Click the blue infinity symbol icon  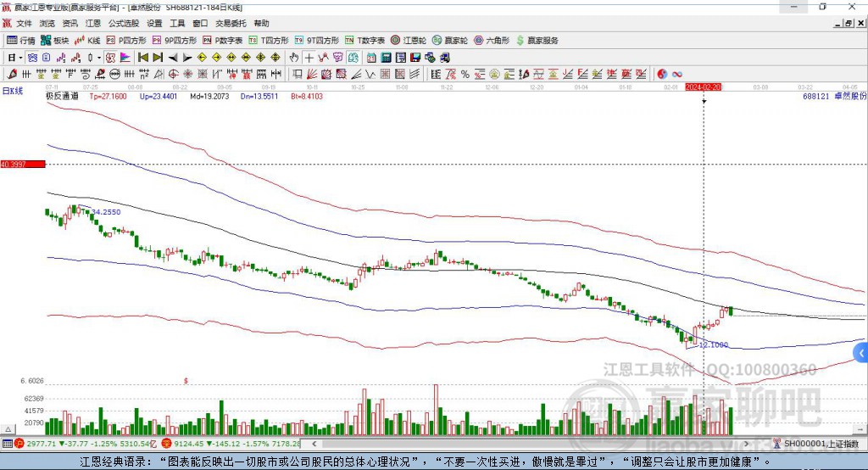tap(677, 75)
